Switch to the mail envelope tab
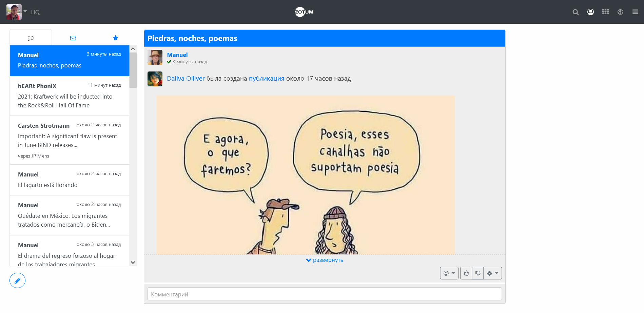The height and width of the screenshot is (313, 644). coord(73,38)
